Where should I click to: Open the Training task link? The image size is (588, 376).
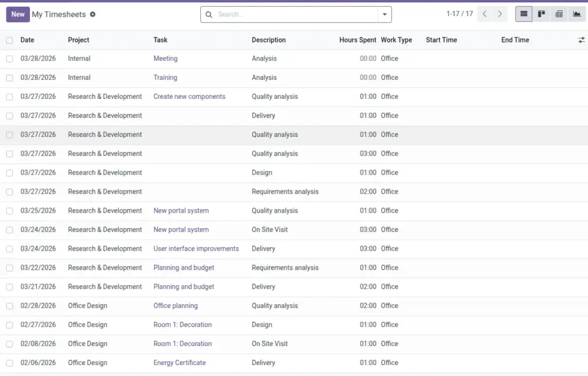[x=165, y=78]
